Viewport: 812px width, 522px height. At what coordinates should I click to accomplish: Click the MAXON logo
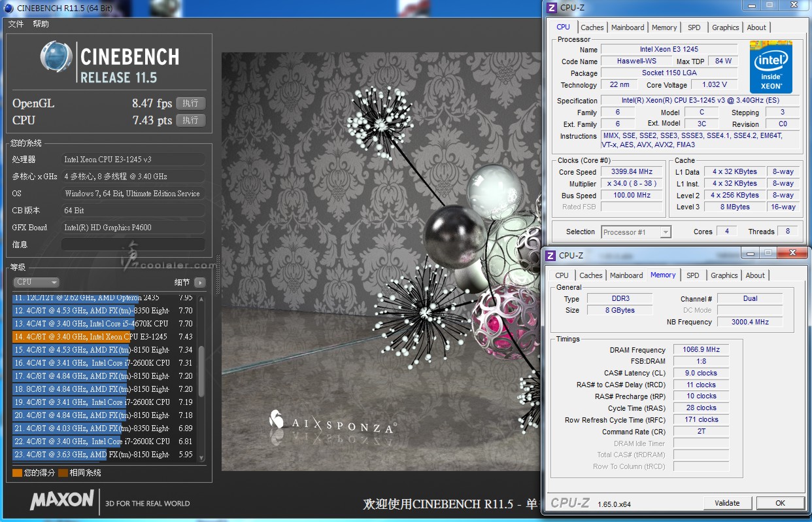coord(62,500)
